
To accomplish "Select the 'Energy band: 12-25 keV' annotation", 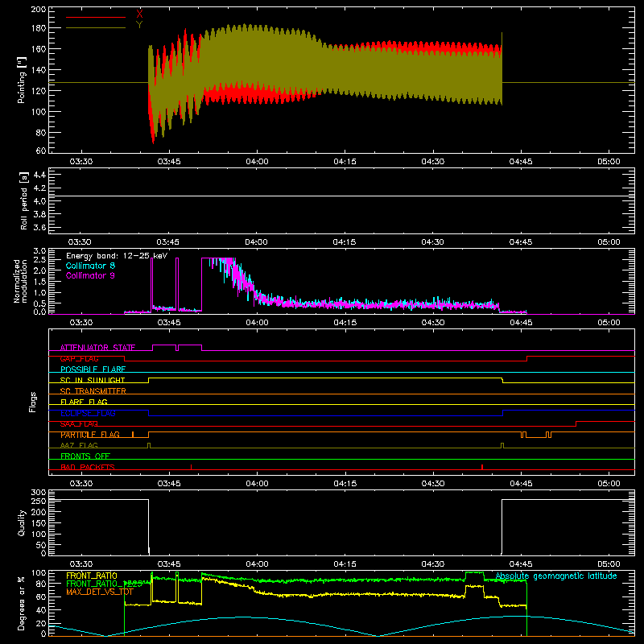I will 117,256.
